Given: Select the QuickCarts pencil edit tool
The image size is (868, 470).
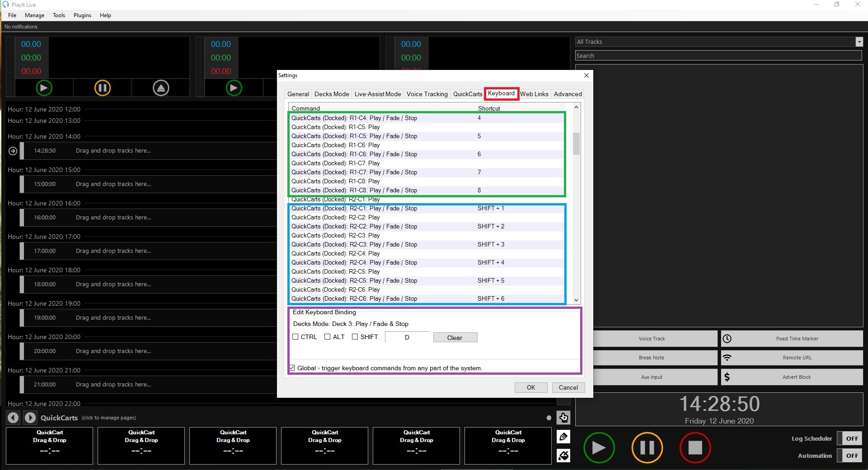Looking at the screenshot, I should pyautogui.click(x=563, y=437).
